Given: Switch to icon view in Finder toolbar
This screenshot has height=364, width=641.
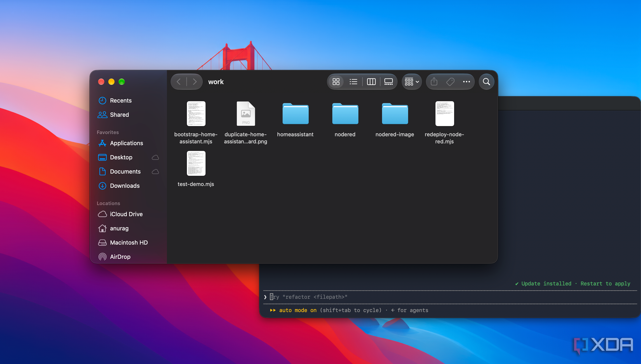Looking at the screenshot, I should pos(336,82).
